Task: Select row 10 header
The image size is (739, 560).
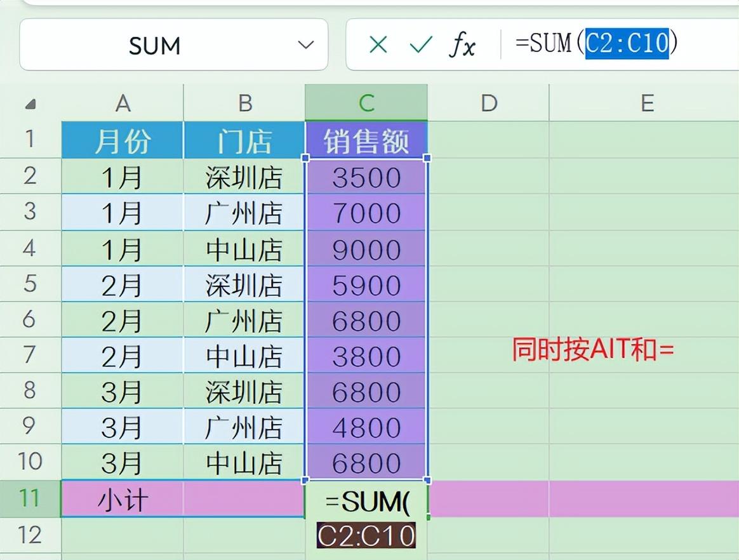Action: 30,462
